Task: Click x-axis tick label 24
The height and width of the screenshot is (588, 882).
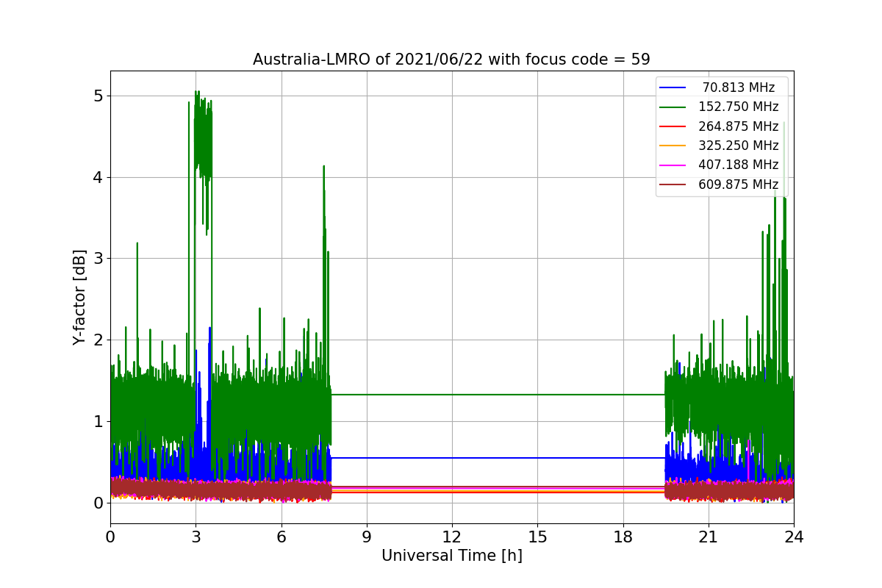Action: coord(794,537)
